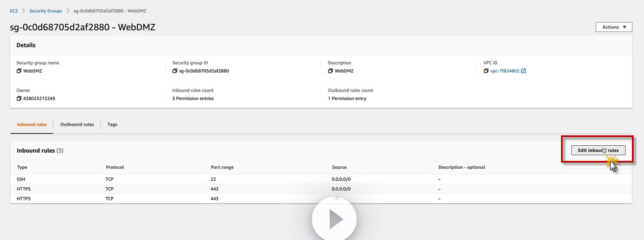Click Edit inbound rules button
Screen dimensions: 644x240
598,150
